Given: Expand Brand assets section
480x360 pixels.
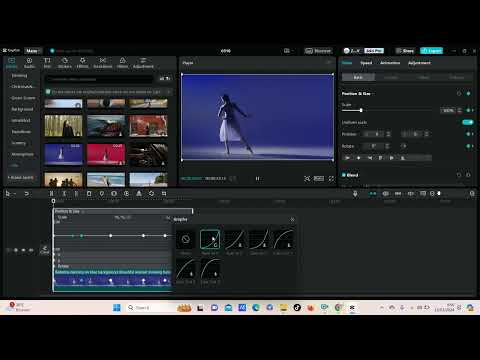Looking at the screenshot, I should [x=21, y=178].
